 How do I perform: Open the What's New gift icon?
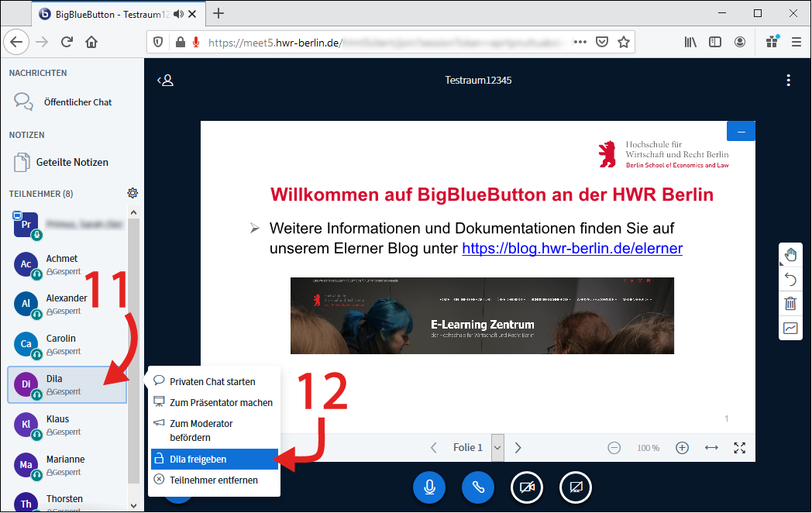(x=772, y=41)
